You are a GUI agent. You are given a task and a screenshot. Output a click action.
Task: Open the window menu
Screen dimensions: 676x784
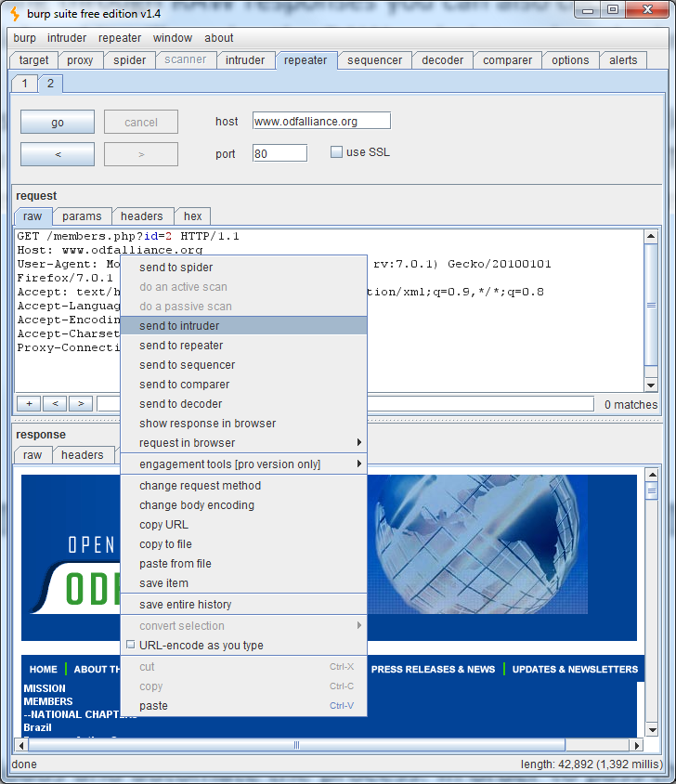point(173,38)
